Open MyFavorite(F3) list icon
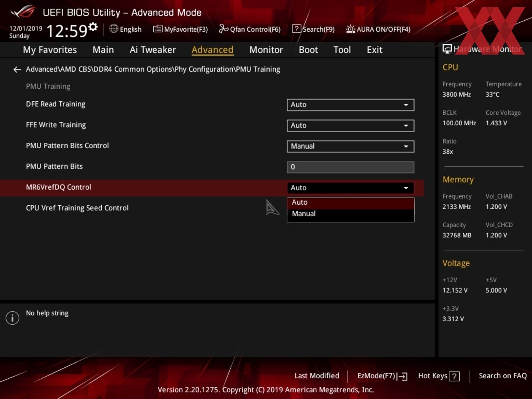This screenshot has width=532, height=399. [158, 29]
